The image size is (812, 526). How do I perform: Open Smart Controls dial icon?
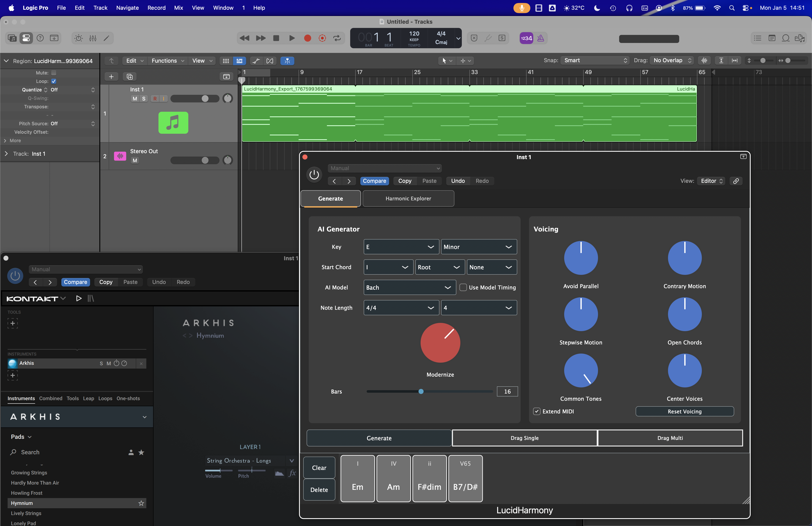pyautogui.click(x=78, y=38)
